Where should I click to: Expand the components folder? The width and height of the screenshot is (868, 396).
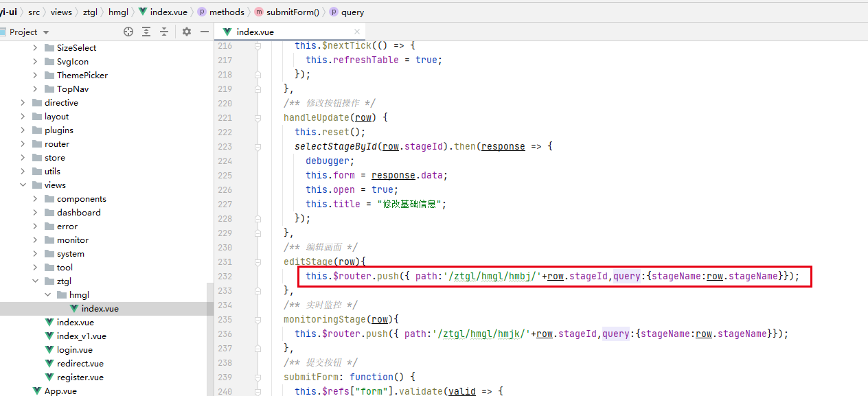(35, 199)
